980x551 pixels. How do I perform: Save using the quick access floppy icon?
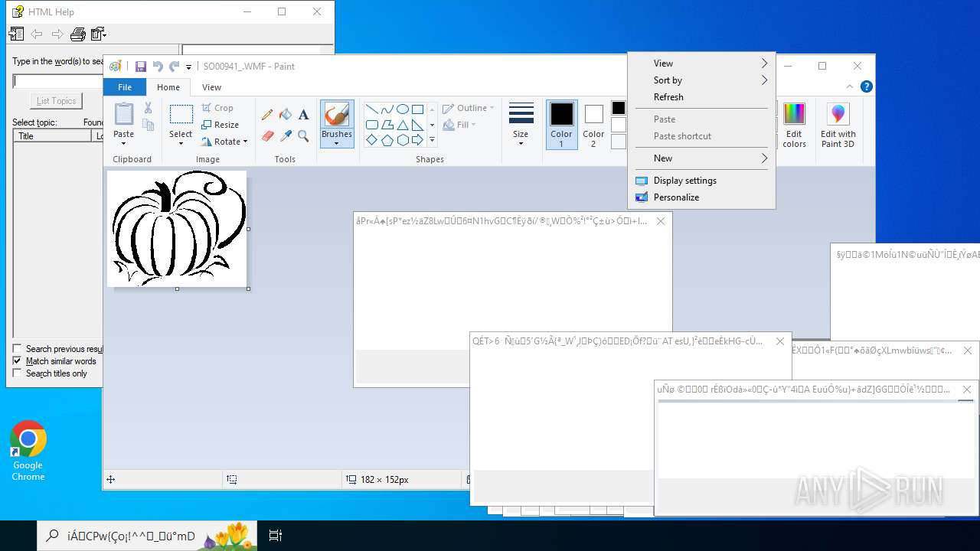tap(141, 67)
